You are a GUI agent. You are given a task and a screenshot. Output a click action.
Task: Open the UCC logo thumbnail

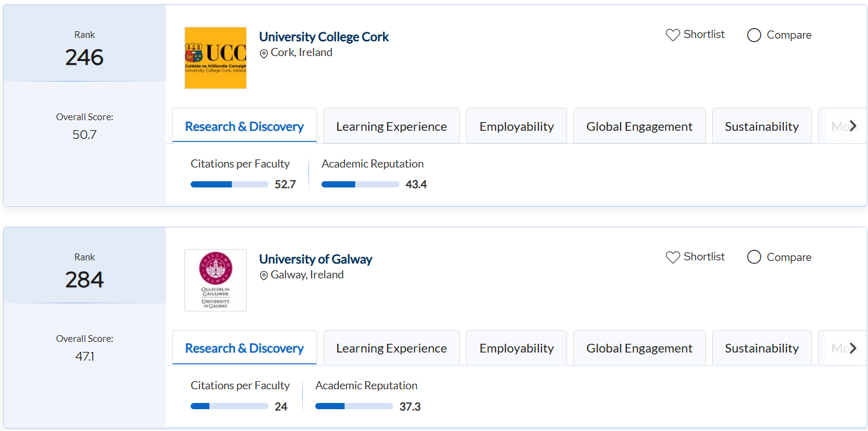(x=216, y=58)
